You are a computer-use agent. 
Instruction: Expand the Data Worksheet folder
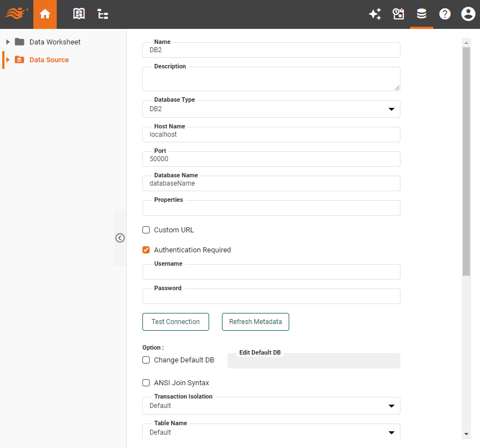(x=7, y=42)
